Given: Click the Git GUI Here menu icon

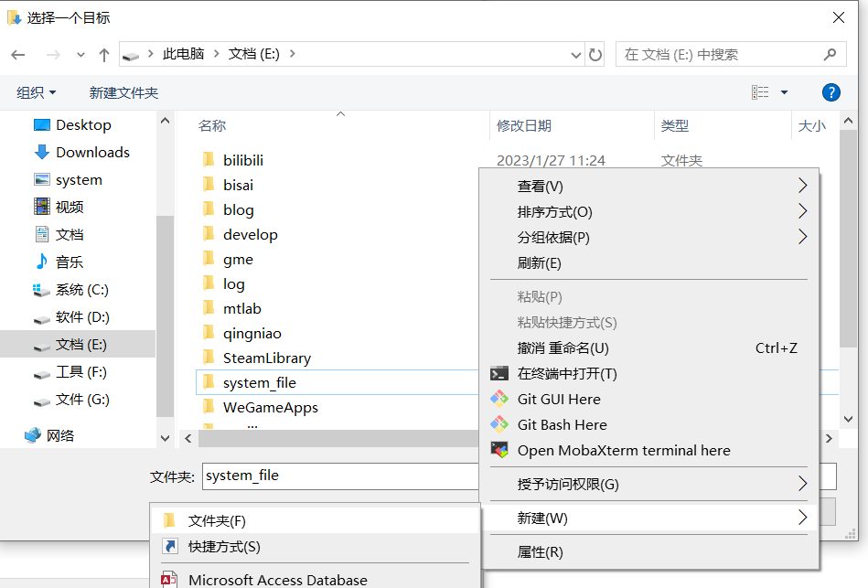Looking at the screenshot, I should tap(499, 399).
